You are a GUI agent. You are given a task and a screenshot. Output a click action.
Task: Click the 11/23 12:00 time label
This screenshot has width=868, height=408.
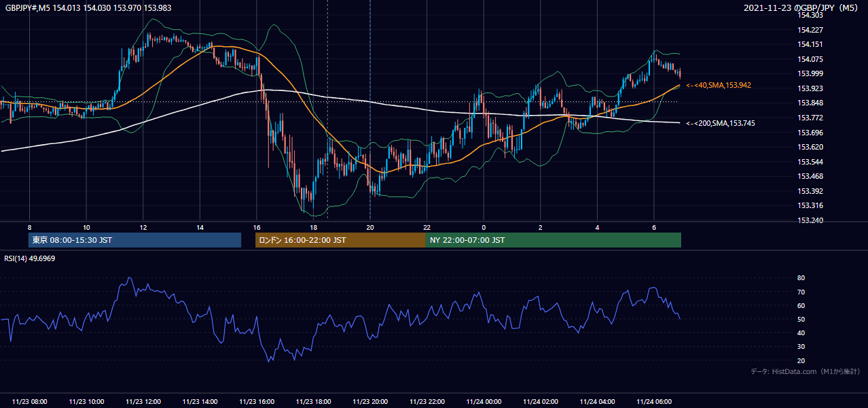[143, 402]
